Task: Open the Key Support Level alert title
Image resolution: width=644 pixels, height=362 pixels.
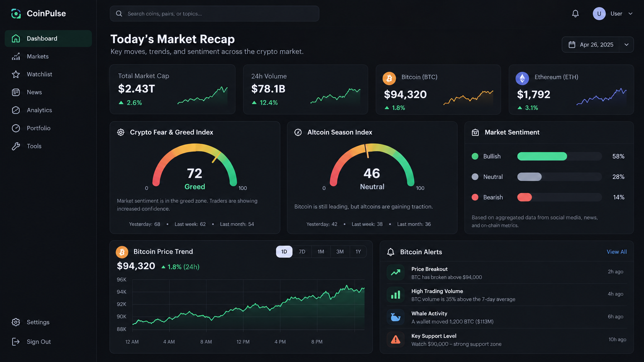Action: (434, 336)
